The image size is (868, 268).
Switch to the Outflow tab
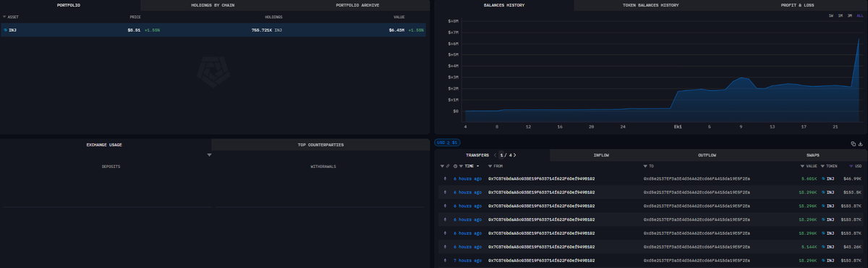[x=707, y=155]
